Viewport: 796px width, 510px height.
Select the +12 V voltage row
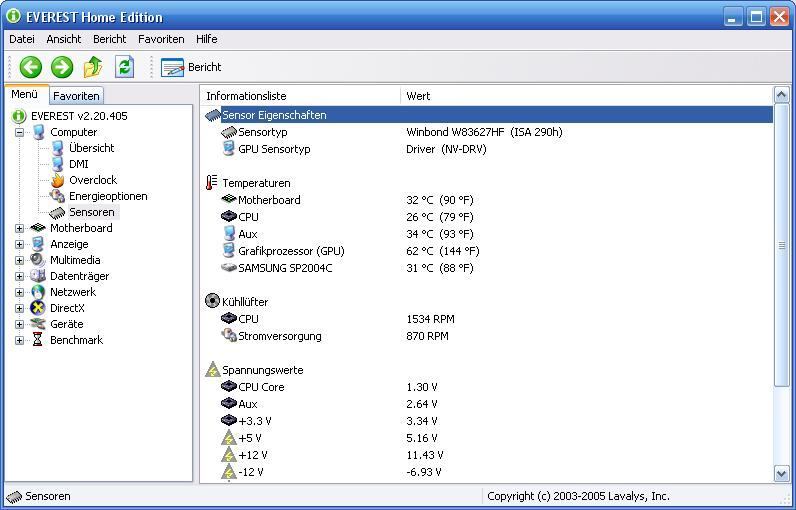[x=488, y=455]
